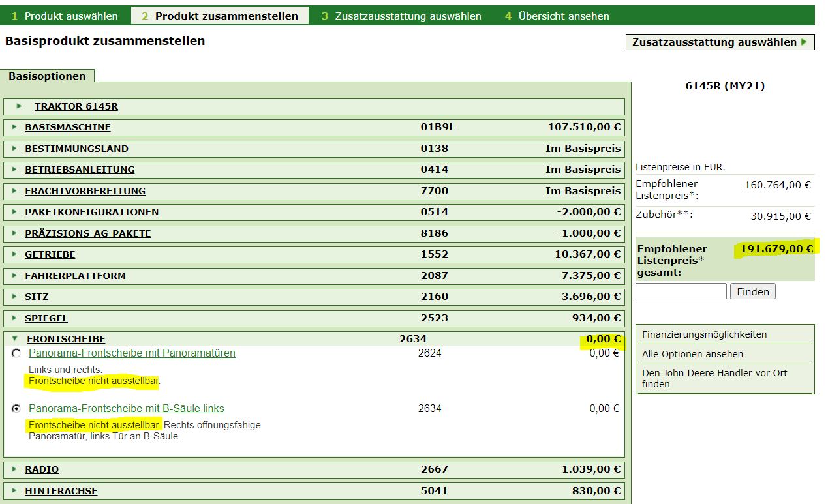Screen dimensions: 828x504
Task: Click the Zusatzausstattung auswählen button
Action: pos(720,42)
